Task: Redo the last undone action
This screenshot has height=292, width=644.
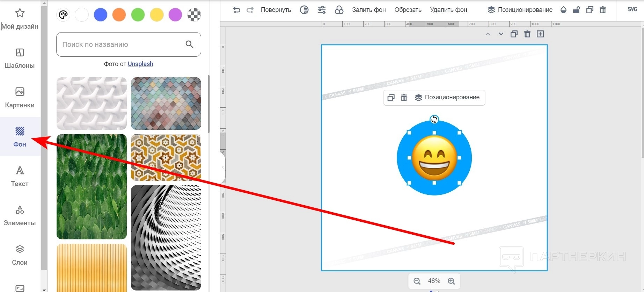Action: tap(250, 10)
